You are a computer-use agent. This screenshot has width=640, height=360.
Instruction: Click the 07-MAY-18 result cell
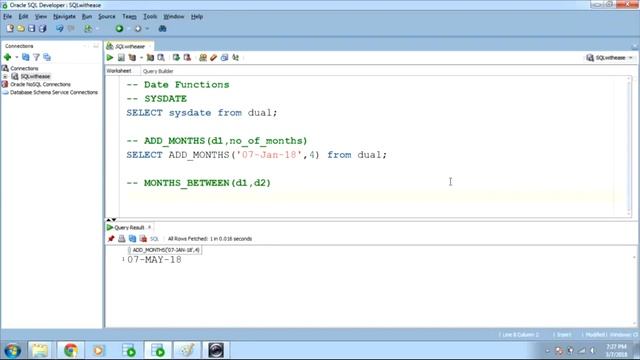[x=154, y=260]
